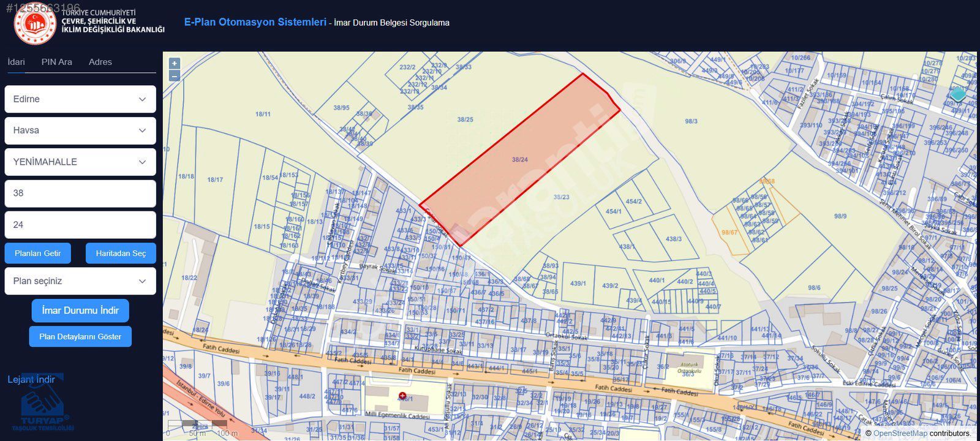This screenshot has width=980, height=441.
Task: Open the YENİMAHALLE neighborhood dropdown
Action: pyautogui.click(x=80, y=162)
